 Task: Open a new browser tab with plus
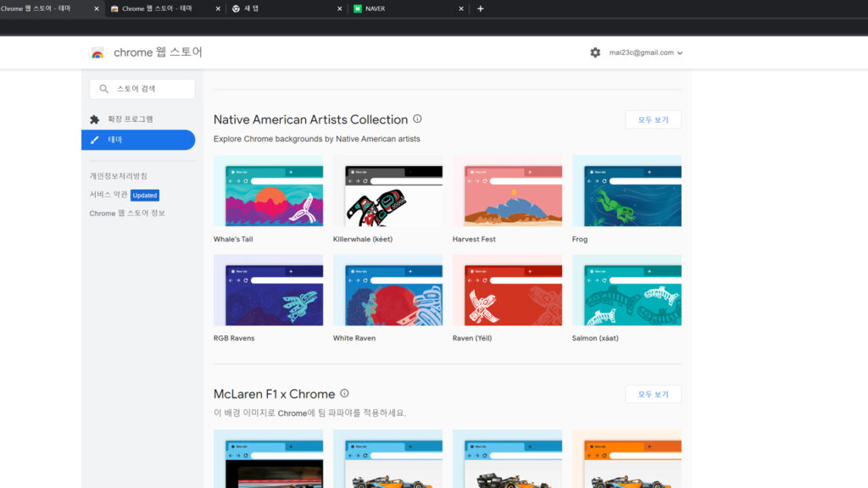tap(481, 8)
